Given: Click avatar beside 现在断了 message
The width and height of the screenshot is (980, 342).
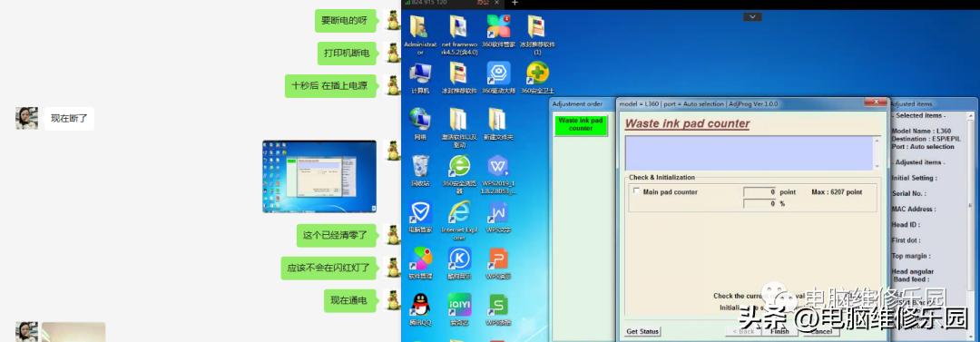Looking at the screenshot, I should [x=27, y=118].
